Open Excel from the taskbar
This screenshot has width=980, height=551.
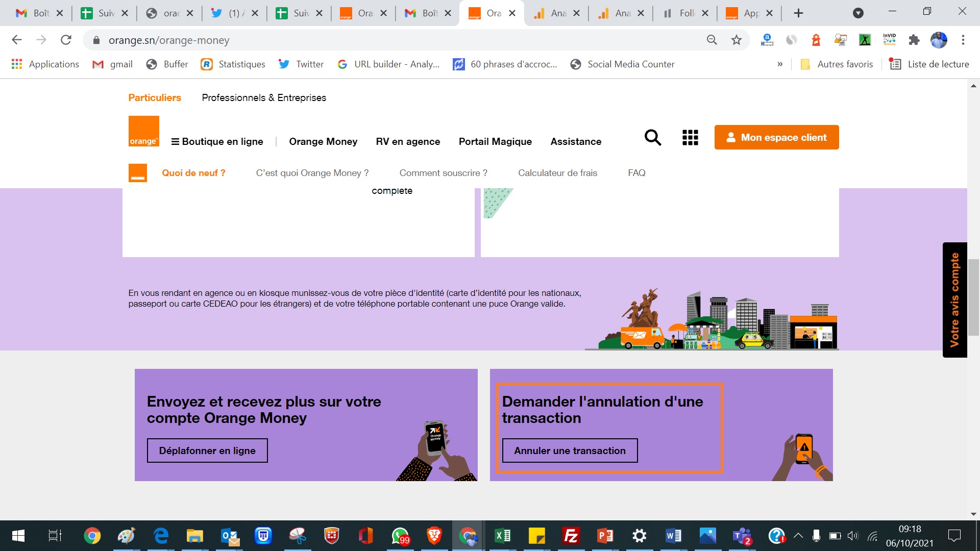point(503,536)
